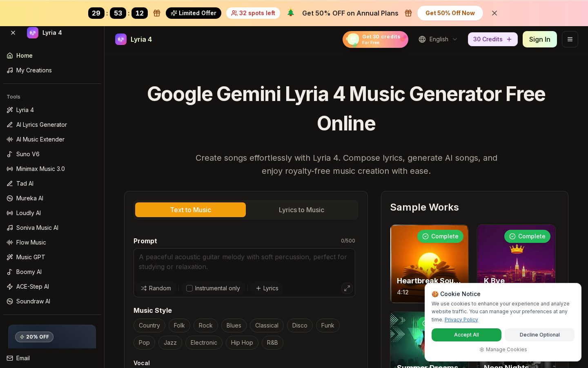The width and height of the screenshot is (588, 368).
Task: Expand the prompt box with expand icon
Action: 347,288
